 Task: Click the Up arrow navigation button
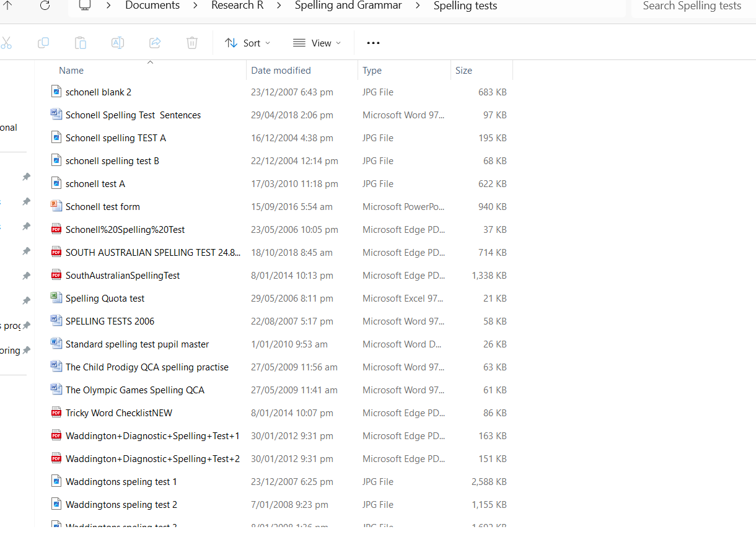(x=8, y=6)
